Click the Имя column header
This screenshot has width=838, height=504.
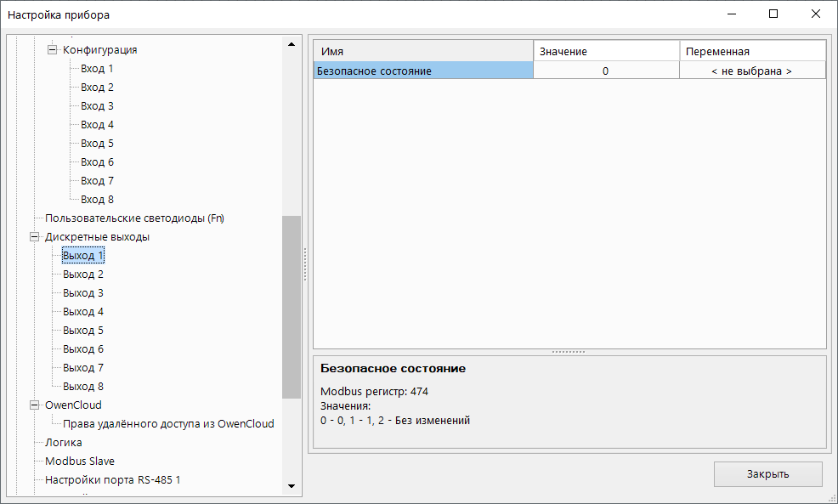[x=423, y=52]
